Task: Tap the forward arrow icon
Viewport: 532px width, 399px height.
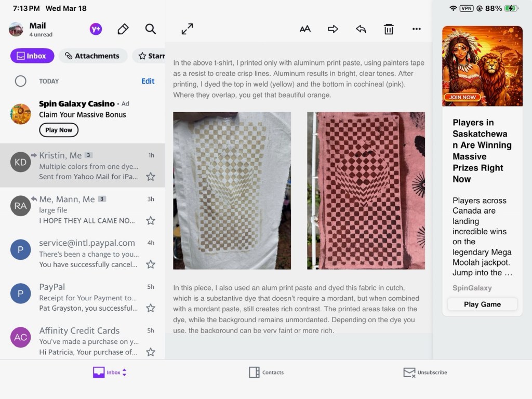Action: coord(333,29)
